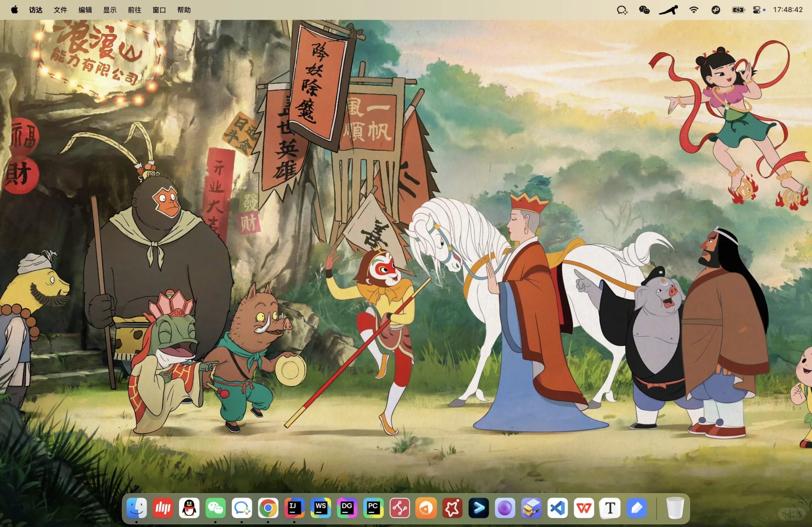Viewport: 812px width, 527px height.
Task: Open QQ penguin app in the Dock
Action: 189,508
